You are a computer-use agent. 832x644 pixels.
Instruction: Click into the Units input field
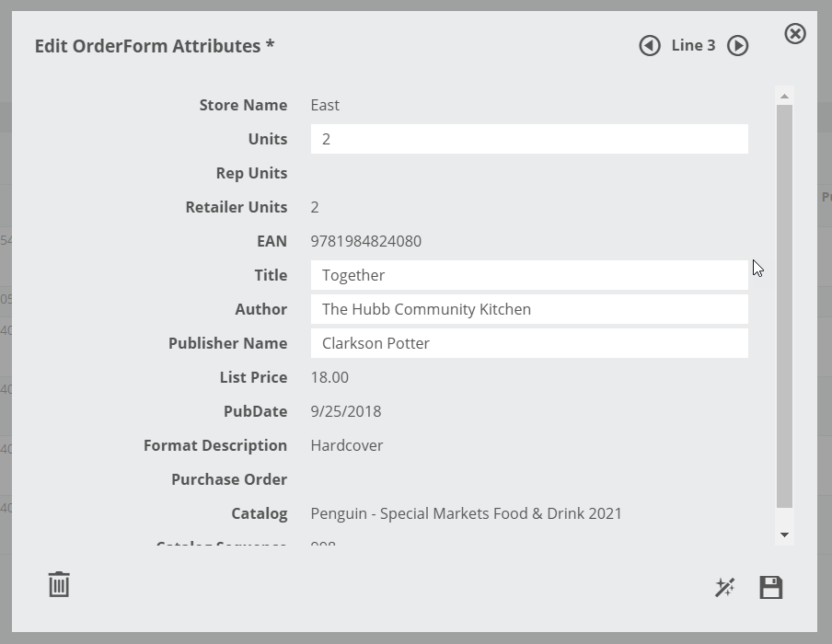coord(529,139)
